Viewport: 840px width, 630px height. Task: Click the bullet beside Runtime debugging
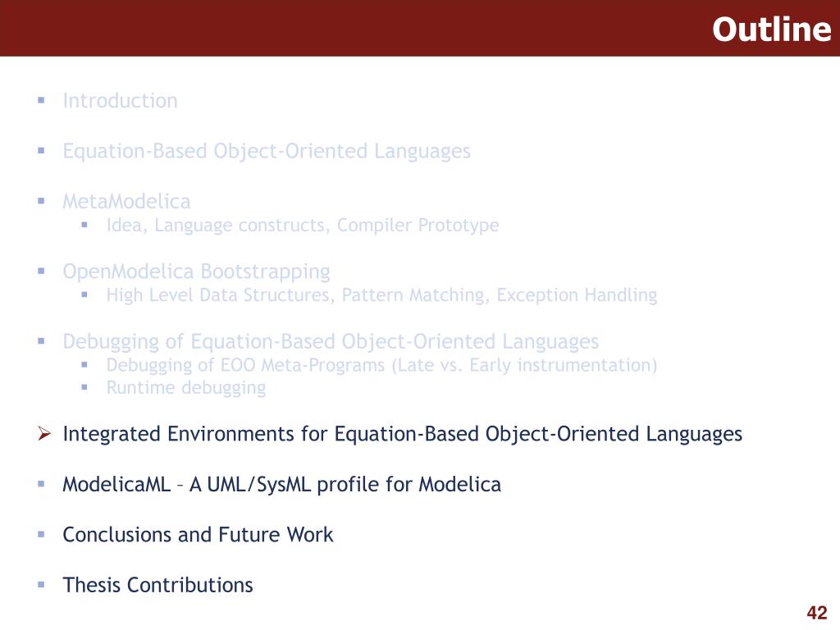click(x=84, y=387)
